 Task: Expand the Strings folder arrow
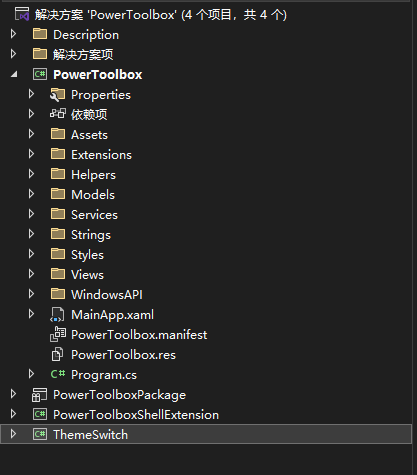(31, 234)
